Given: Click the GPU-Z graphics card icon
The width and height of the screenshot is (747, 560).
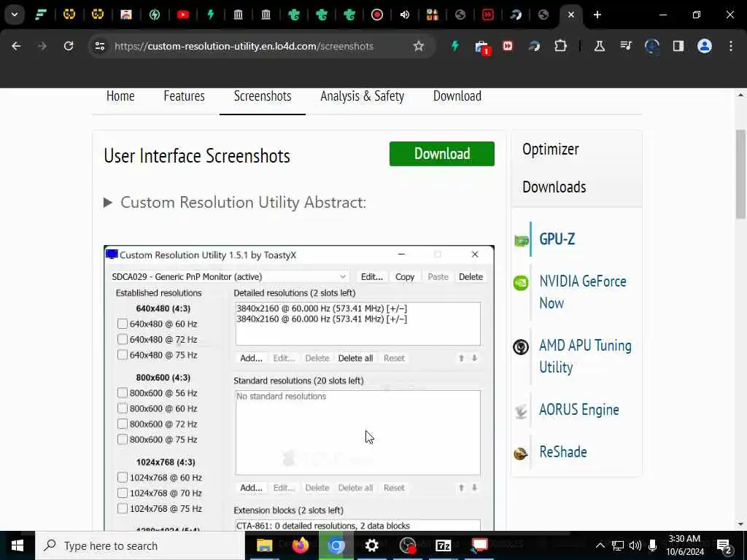Looking at the screenshot, I should [521, 241].
